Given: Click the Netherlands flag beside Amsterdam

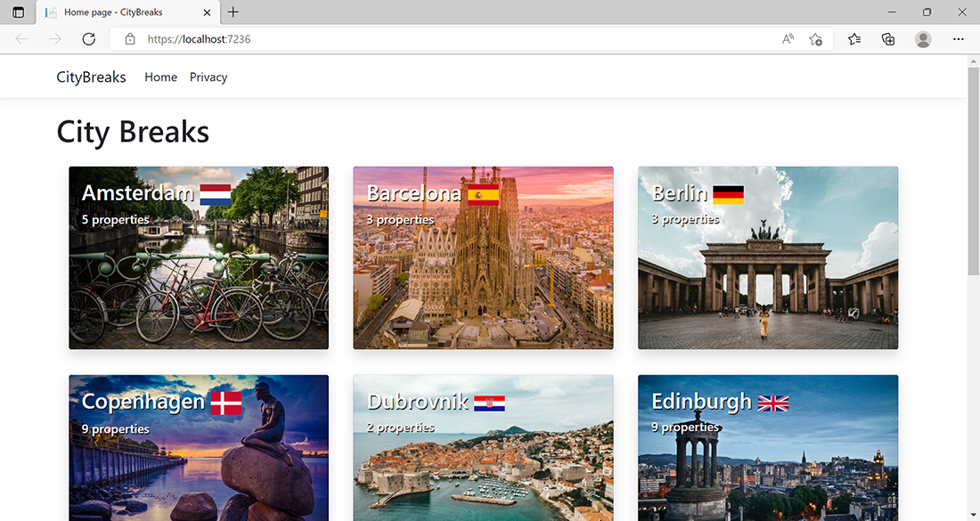Looking at the screenshot, I should (216, 194).
